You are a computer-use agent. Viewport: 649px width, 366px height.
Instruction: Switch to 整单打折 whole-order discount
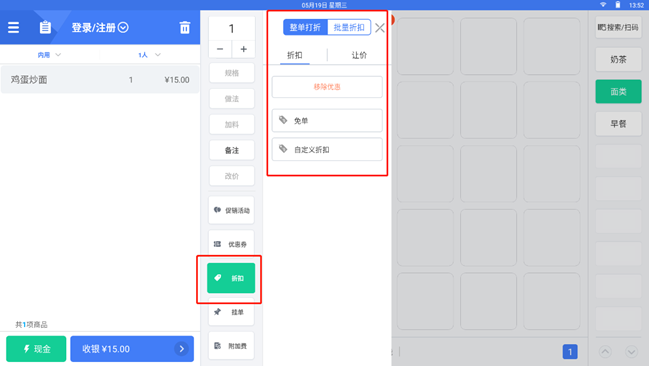point(305,27)
